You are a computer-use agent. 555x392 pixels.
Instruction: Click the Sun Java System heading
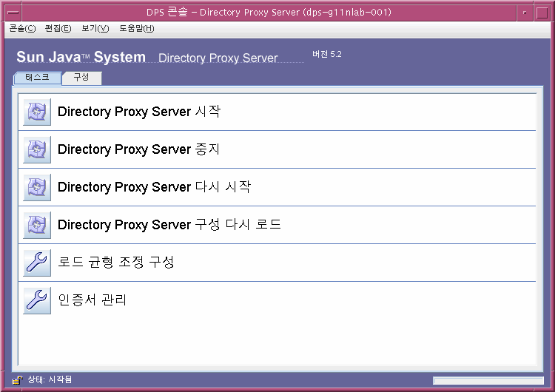coord(81,57)
